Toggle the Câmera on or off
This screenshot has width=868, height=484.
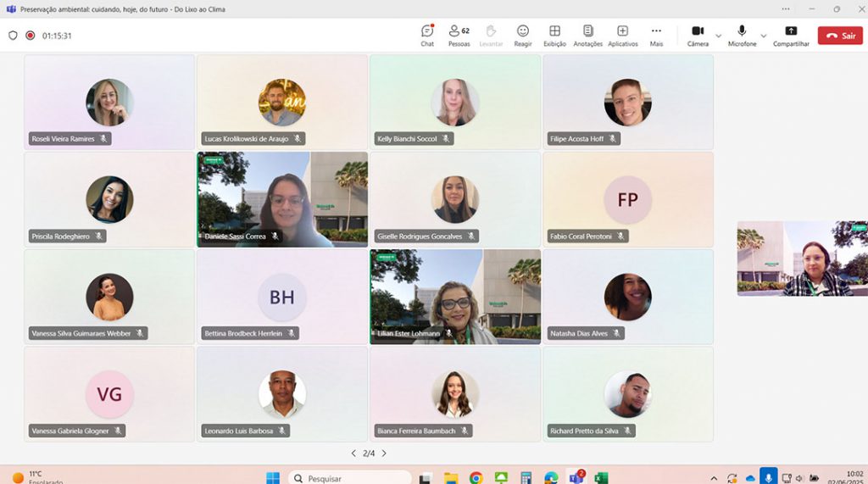pyautogui.click(x=698, y=36)
